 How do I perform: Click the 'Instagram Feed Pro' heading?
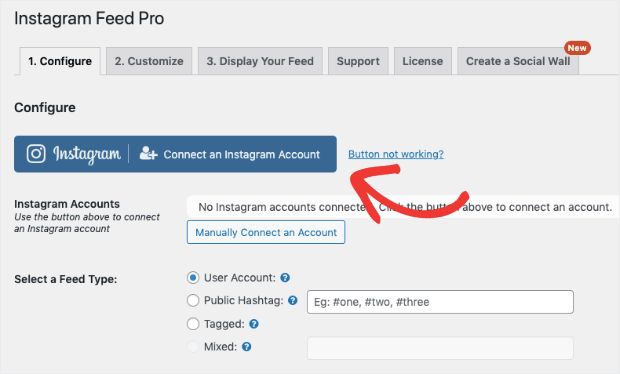[x=89, y=19]
